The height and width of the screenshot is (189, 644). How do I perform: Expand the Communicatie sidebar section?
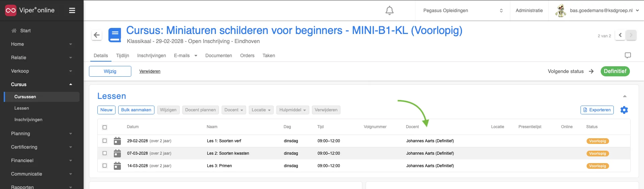[42, 174]
